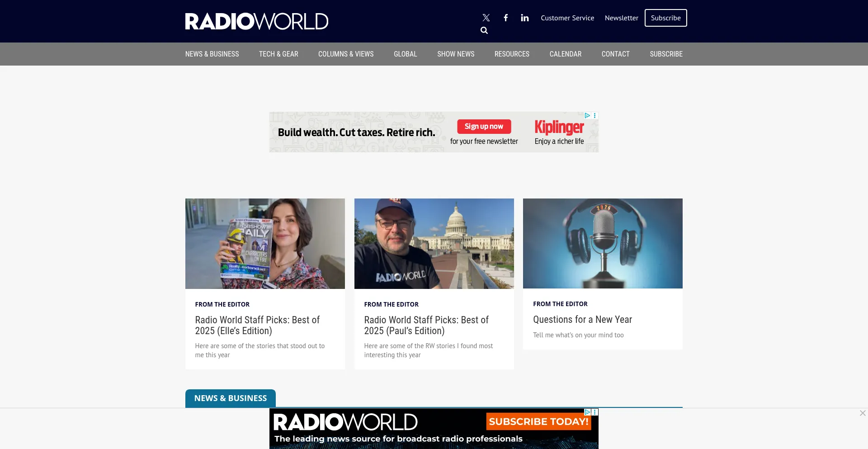This screenshot has width=868, height=449.
Task: Open the site search
Action: (484, 30)
